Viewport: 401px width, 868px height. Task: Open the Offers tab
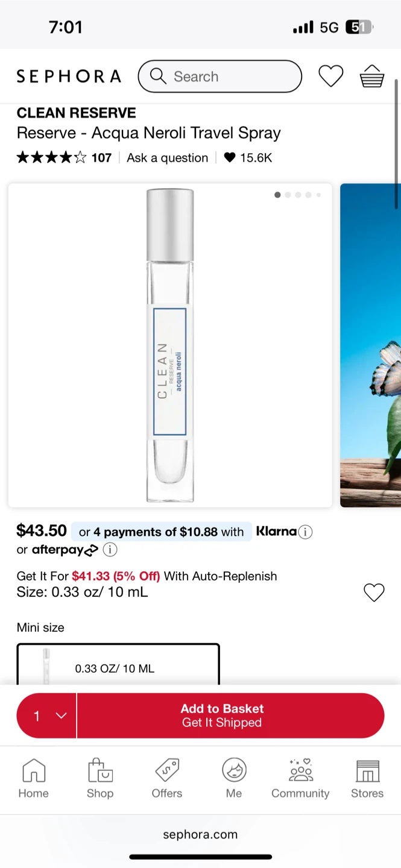[167, 778]
